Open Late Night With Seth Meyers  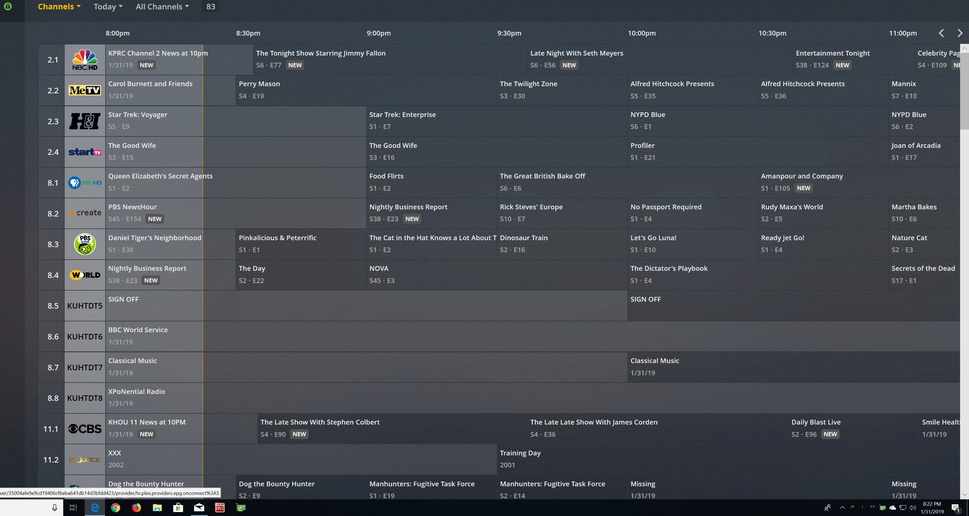pyautogui.click(x=659, y=59)
